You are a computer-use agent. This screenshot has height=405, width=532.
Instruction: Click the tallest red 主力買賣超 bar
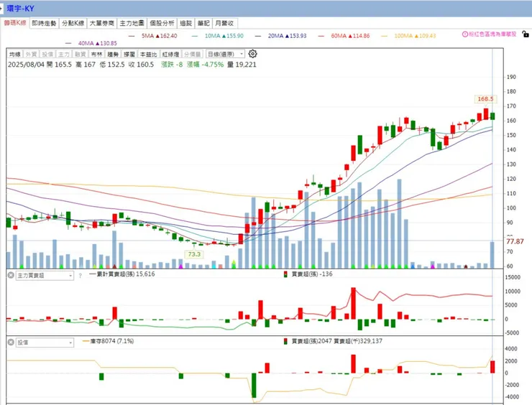[353, 303]
